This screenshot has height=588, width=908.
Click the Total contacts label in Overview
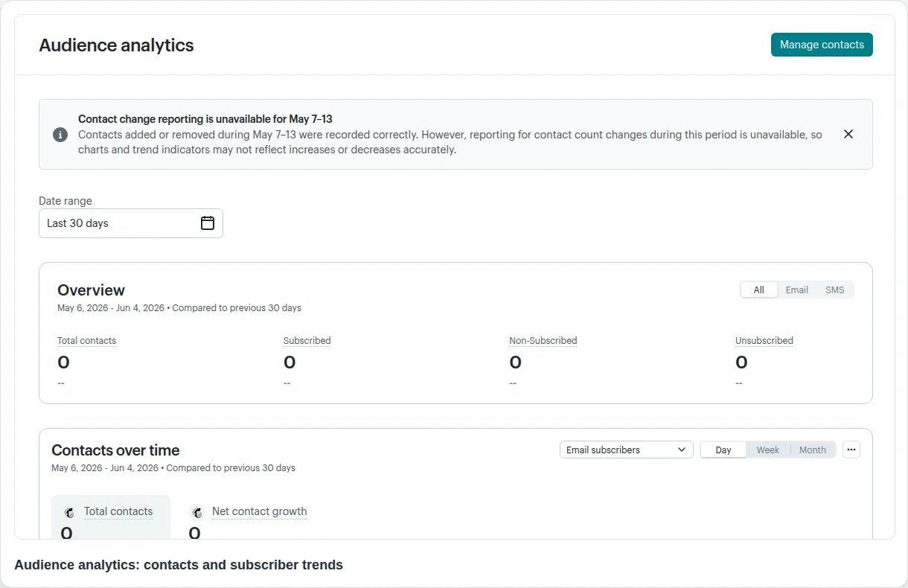click(87, 341)
